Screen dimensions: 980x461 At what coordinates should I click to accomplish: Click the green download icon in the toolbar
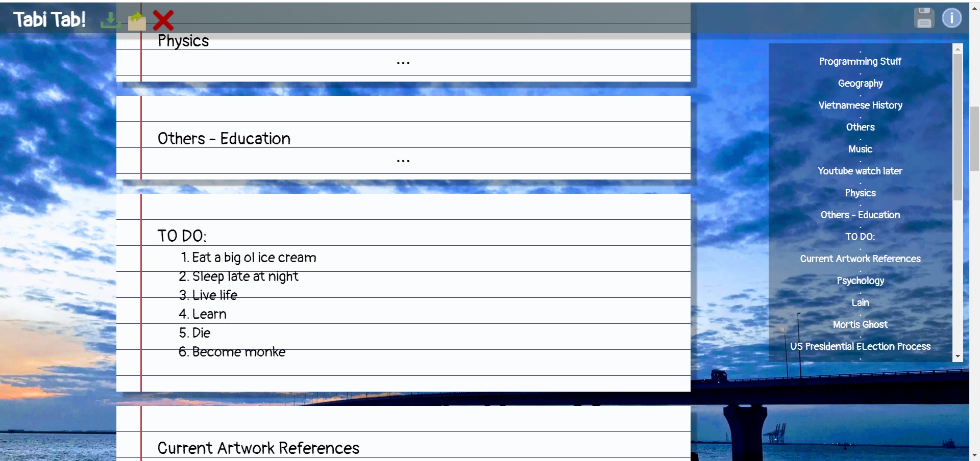tap(109, 19)
